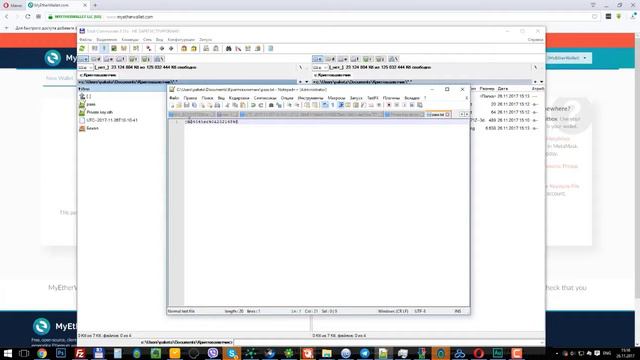640x360 pixels.
Task: Toggle word wrap in Notepad++ toolbar
Action: click(325, 105)
